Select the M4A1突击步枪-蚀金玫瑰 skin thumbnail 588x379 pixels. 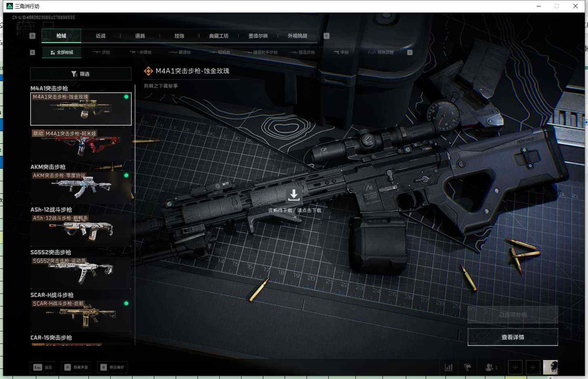coord(81,109)
